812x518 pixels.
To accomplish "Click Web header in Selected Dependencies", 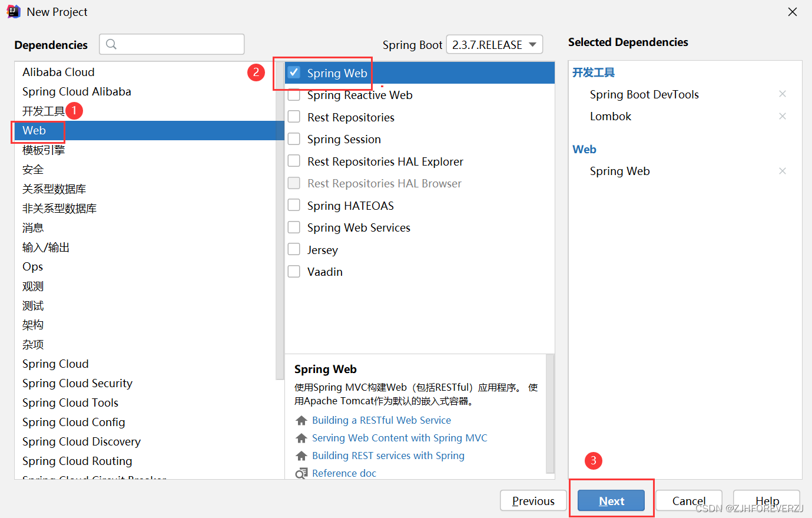I will (x=584, y=149).
